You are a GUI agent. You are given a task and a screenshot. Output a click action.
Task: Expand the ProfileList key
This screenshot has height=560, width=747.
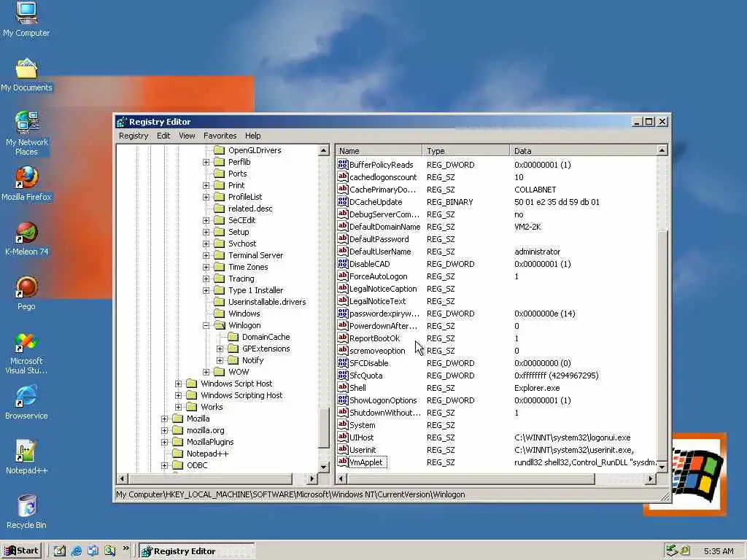206,197
